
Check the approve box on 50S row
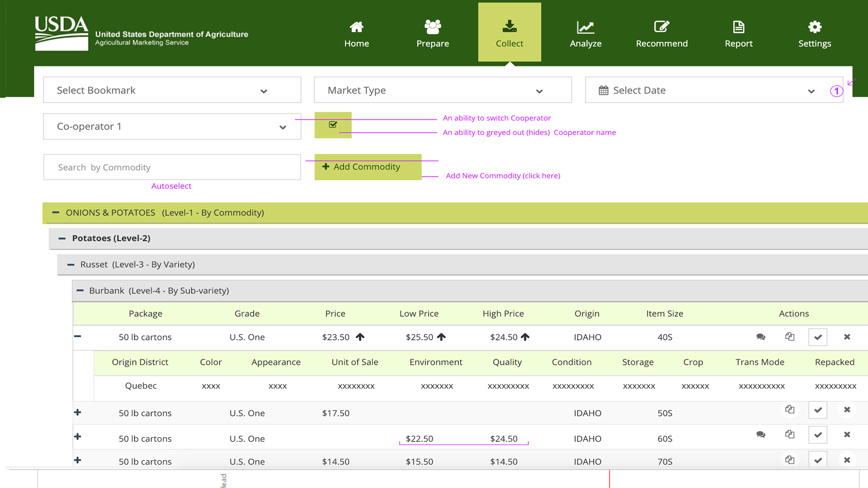coord(818,410)
